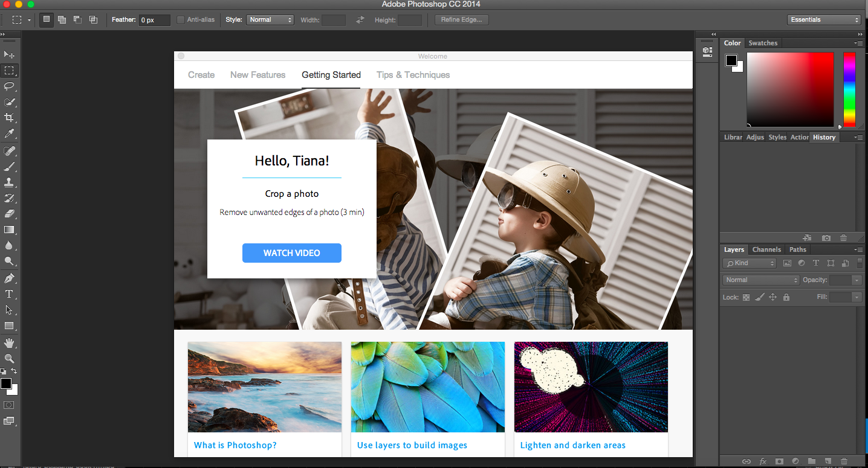Open the Style dropdown set to Normal
This screenshot has width=868, height=468.
point(270,20)
